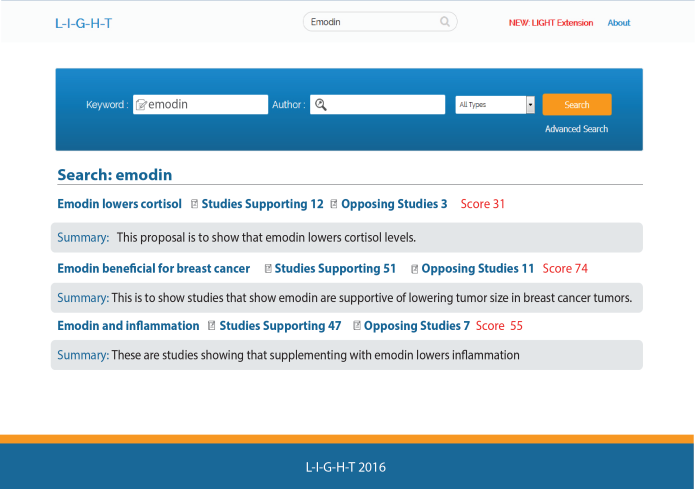The image size is (695, 489).
Task: Click document icon beside Studies Supporting 47
Action: 211,325
